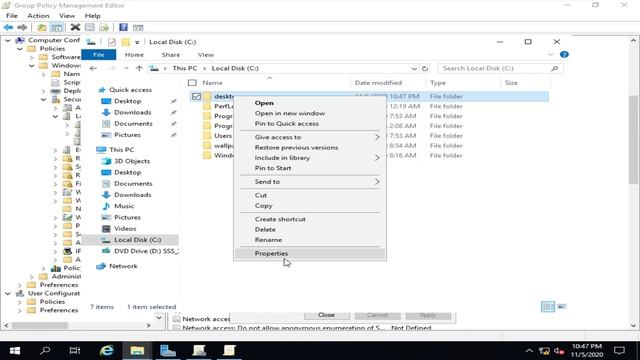Click the taskbar clock 10:47 PM
640x360 pixels.
click(x=587, y=351)
